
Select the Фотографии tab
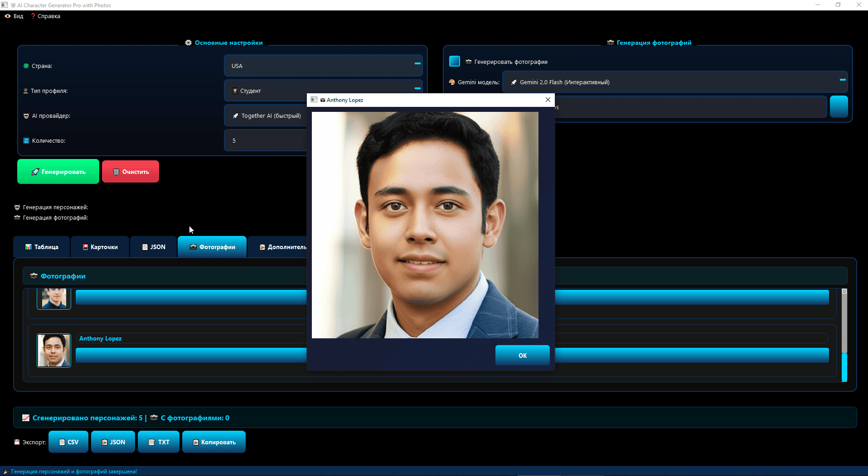point(212,247)
